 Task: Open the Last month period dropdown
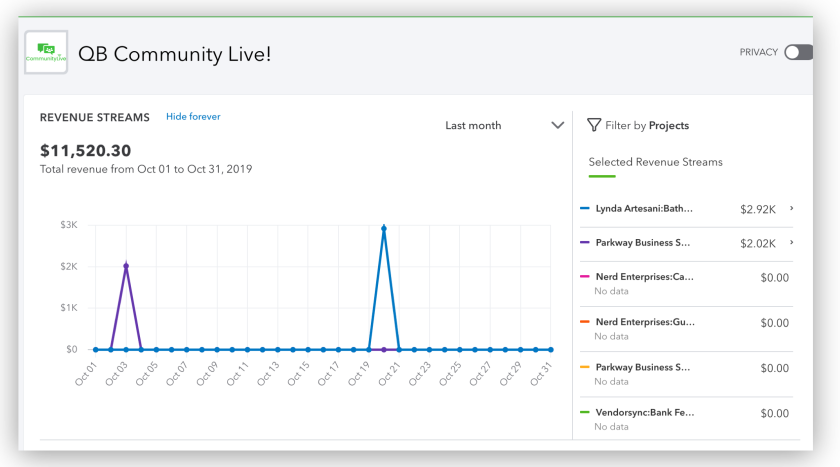pyautogui.click(x=504, y=125)
